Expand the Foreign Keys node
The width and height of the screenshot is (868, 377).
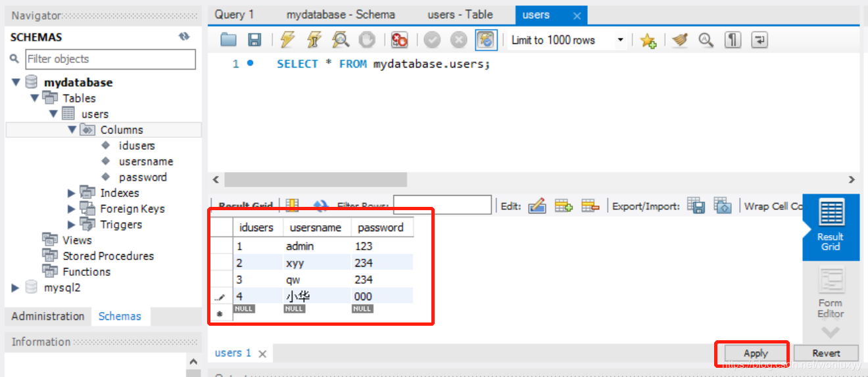(72, 209)
